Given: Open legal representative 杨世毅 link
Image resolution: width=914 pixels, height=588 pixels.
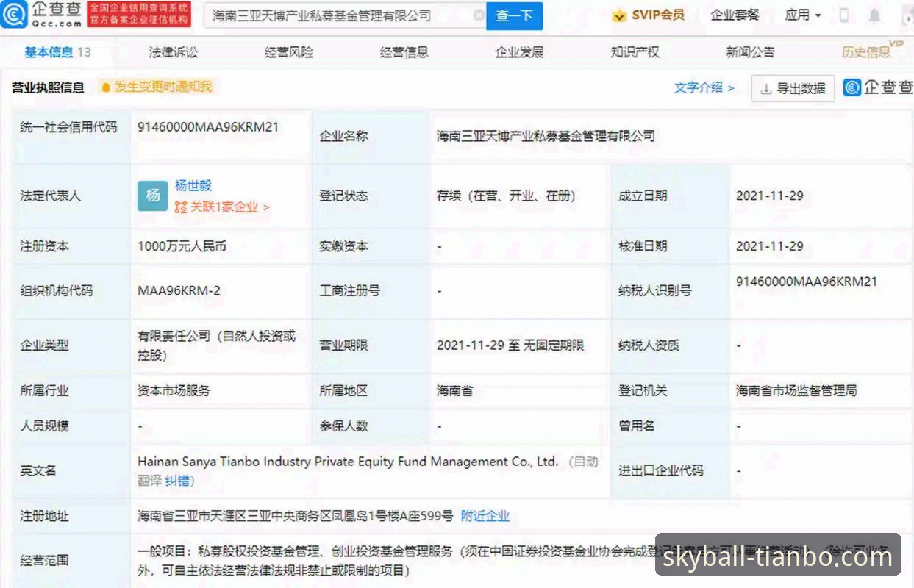Looking at the screenshot, I should pos(193,186).
